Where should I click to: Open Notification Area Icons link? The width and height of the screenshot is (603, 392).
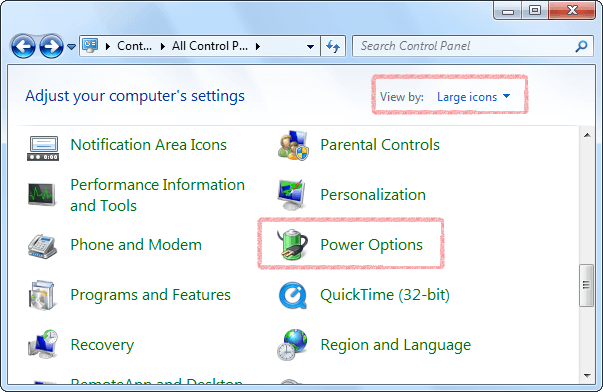coord(148,145)
